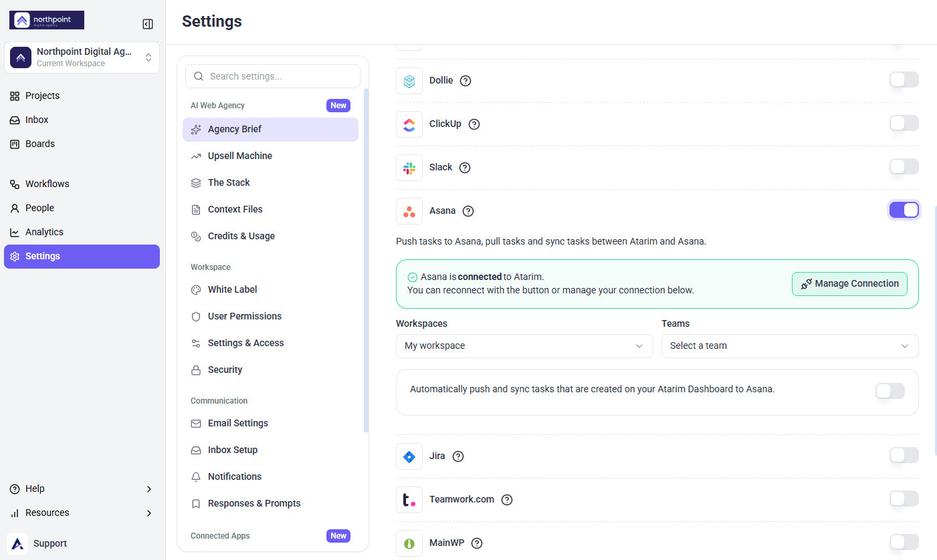Show help info for ClickUp
937x560 pixels.
click(x=474, y=124)
